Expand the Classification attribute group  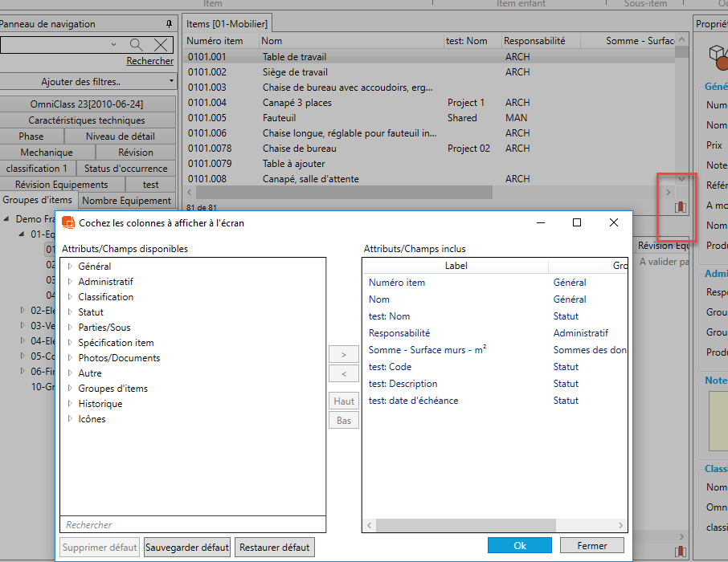(69, 297)
